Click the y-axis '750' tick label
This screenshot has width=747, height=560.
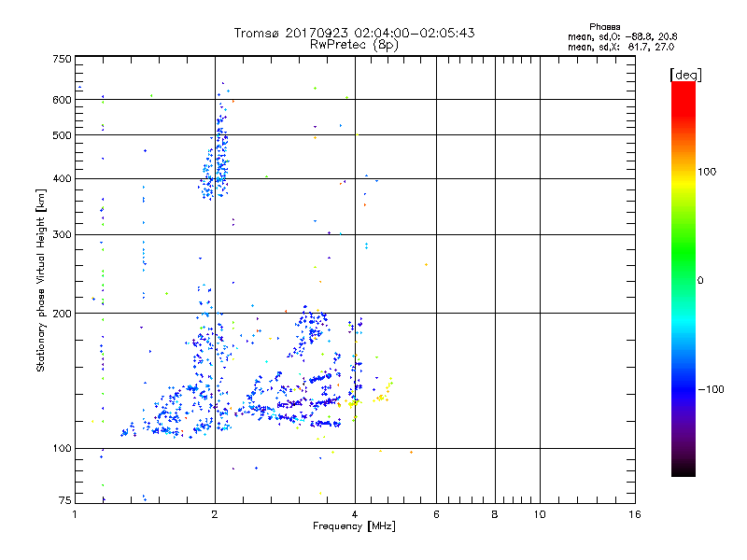[x=62, y=59]
